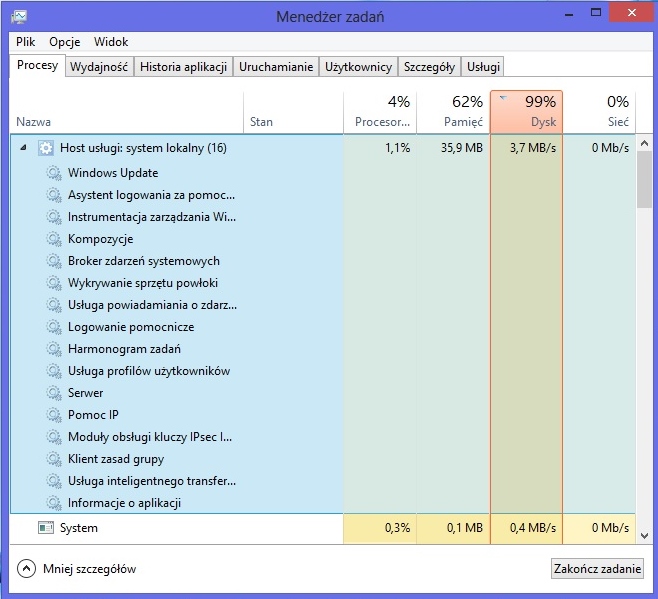The height and width of the screenshot is (599, 658).
Task: Click the Informacje o aplikacji gear icon
Action: 54,503
